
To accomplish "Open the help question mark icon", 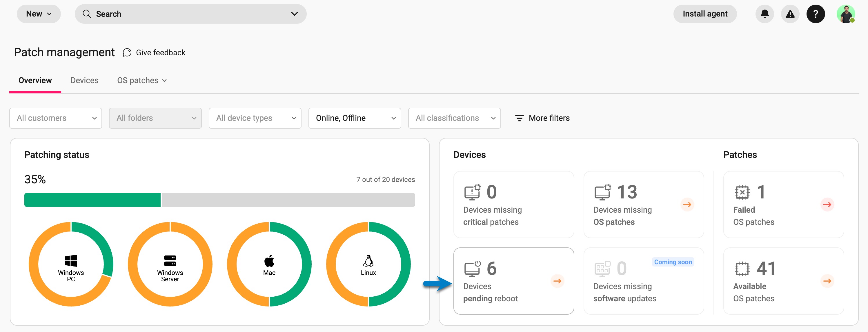I will (815, 14).
